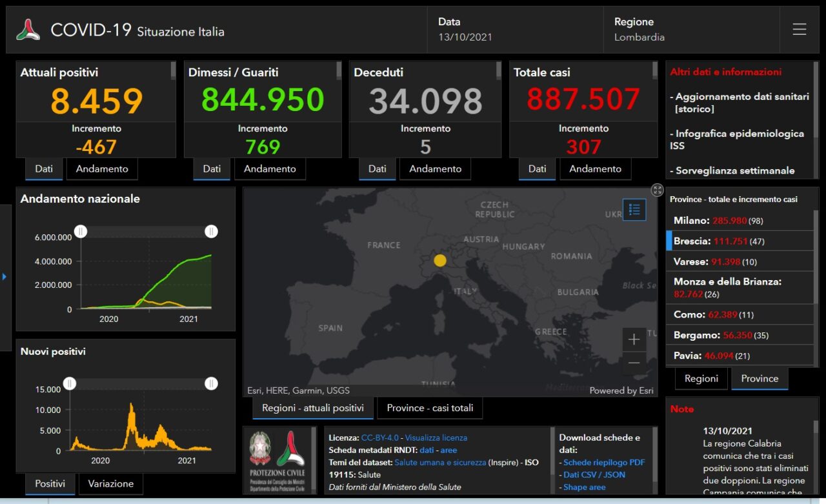Open the Dati CSV / JSON link
This screenshot has width=826, height=504.
tap(594, 475)
